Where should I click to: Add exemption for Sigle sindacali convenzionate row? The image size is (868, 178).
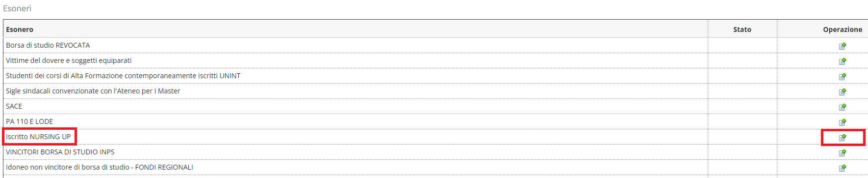(842, 91)
